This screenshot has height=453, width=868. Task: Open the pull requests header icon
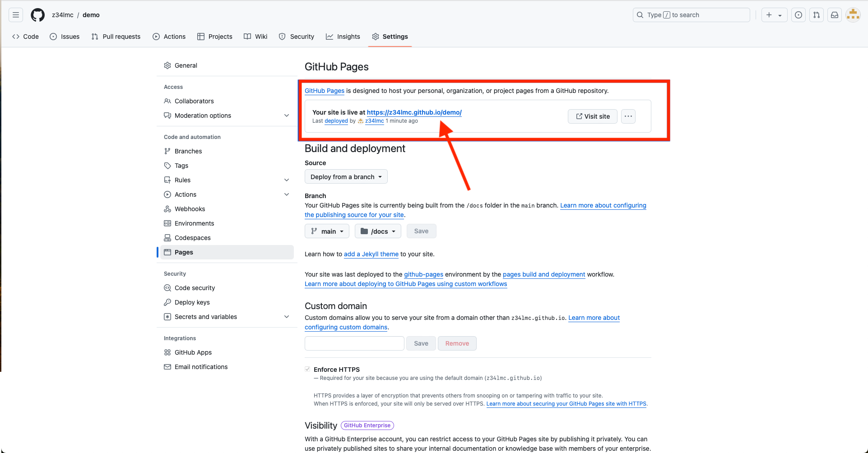click(x=817, y=15)
